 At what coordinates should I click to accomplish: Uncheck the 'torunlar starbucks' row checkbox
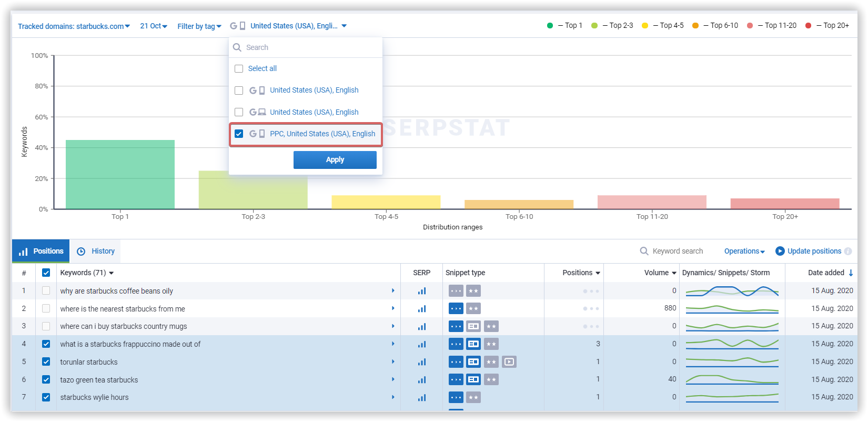[x=46, y=361]
